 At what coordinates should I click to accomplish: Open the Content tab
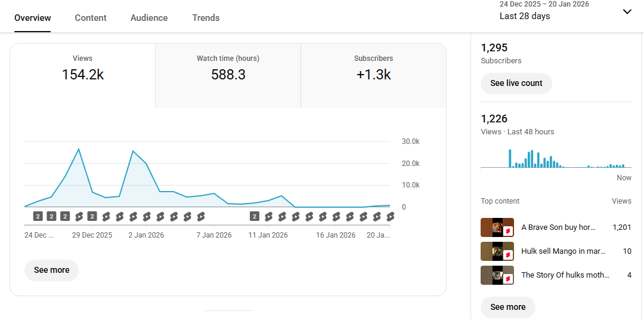pyautogui.click(x=91, y=18)
